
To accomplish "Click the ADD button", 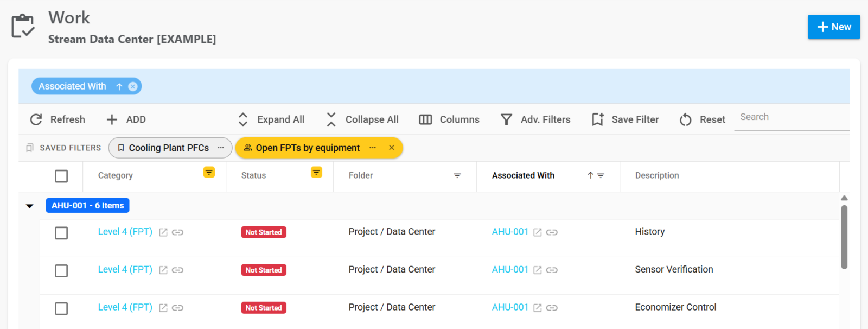I will coord(126,119).
